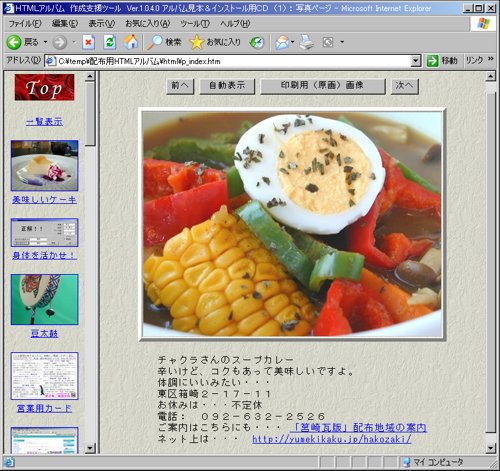Click the Mail envelope icon
Screen dimensions: 500x471
coord(282,42)
